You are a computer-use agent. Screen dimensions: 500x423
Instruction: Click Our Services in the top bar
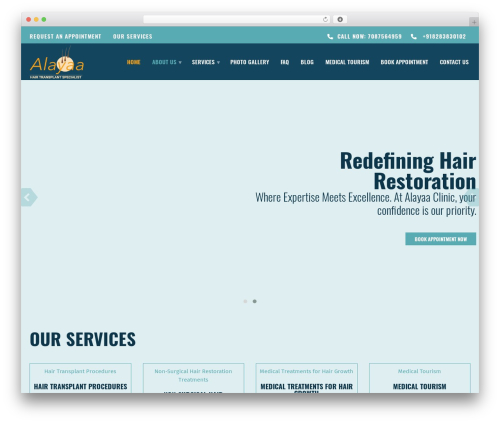point(132,37)
